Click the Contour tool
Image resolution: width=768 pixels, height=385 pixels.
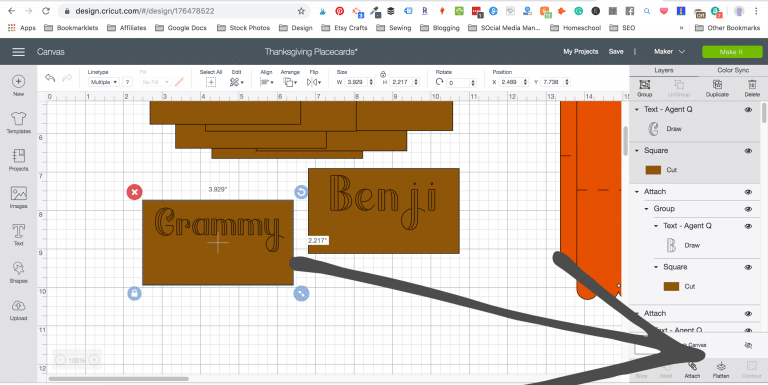[751, 370]
